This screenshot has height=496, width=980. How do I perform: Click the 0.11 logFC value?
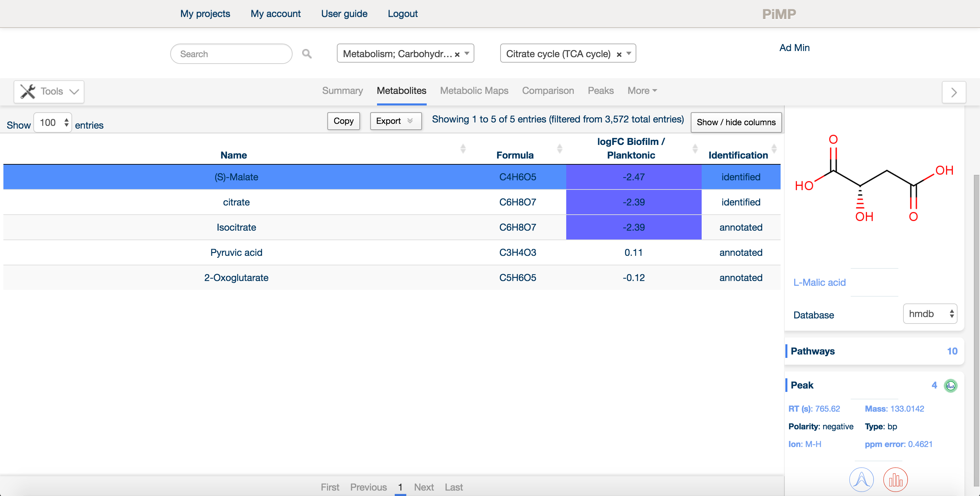[x=633, y=252]
